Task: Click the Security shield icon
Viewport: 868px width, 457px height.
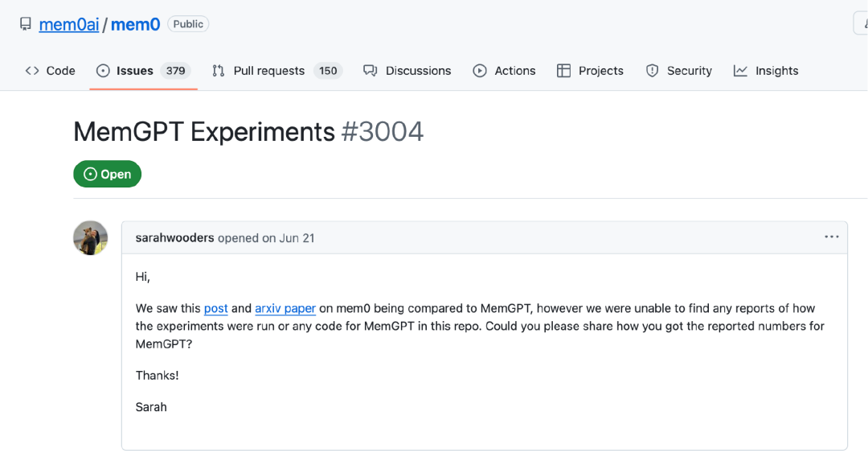Action: coord(653,71)
